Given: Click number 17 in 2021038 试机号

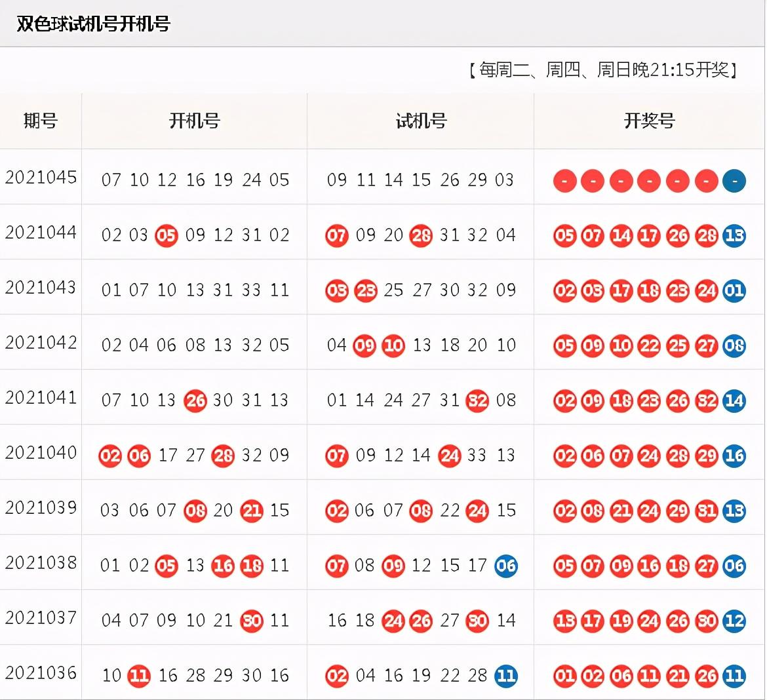Looking at the screenshot, I should (477, 565).
